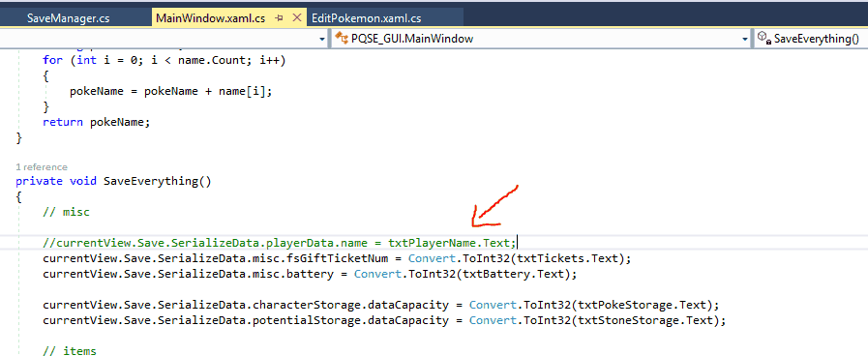868x356 pixels.
Task: Show the 1 reference CodeLens link
Action: (x=42, y=167)
